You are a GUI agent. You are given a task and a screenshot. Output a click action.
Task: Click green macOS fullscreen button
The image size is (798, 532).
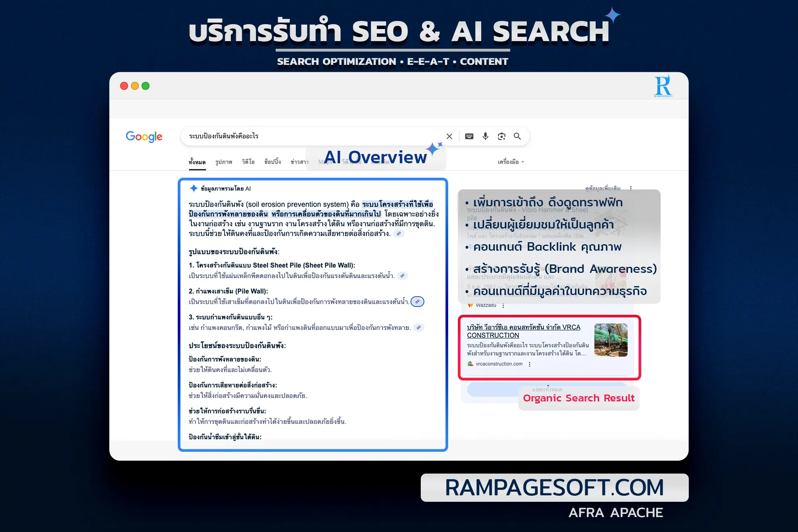[145, 86]
